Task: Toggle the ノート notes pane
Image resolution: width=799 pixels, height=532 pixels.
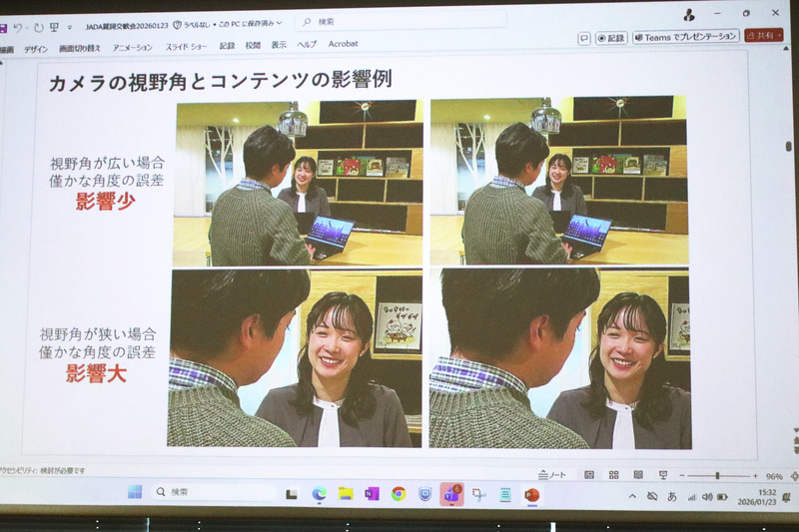Action: pos(552,475)
